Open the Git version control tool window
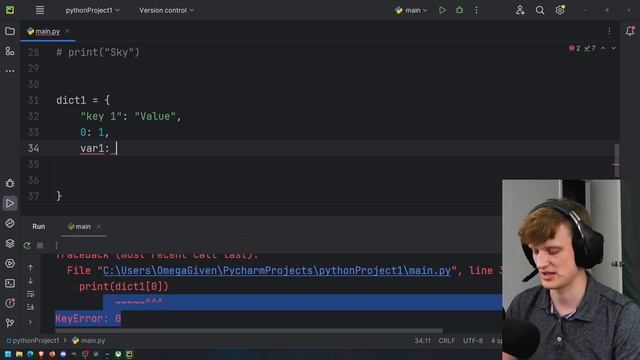This screenshot has height=360, width=640. click(10, 323)
